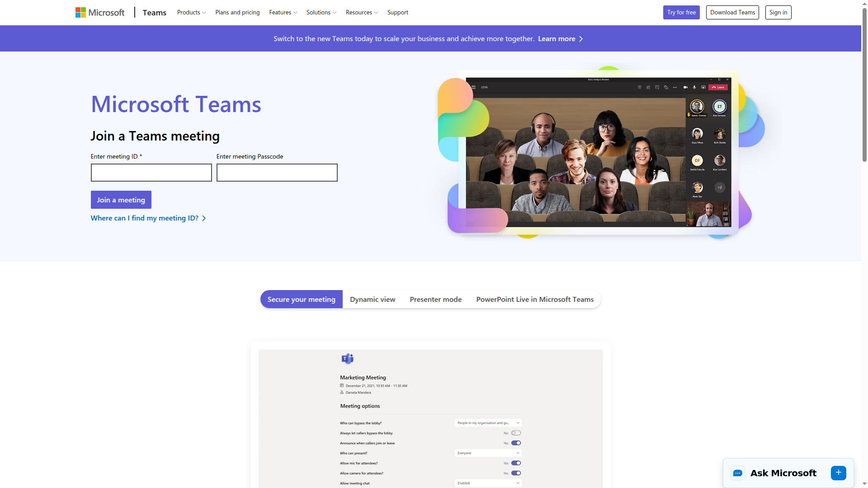Click the 'Marketing Meeting' title text
Image resolution: width=868 pixels, height=488 pixels.
coord(363,378)
